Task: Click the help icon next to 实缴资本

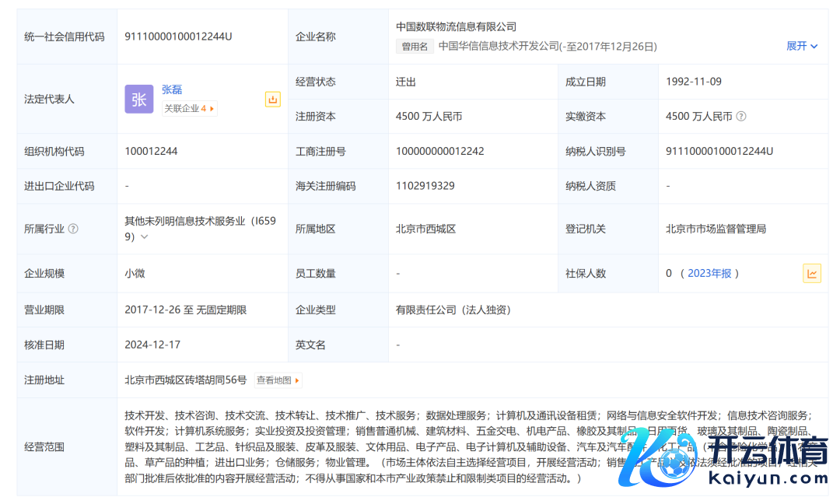Action: [x=741, y=117]
